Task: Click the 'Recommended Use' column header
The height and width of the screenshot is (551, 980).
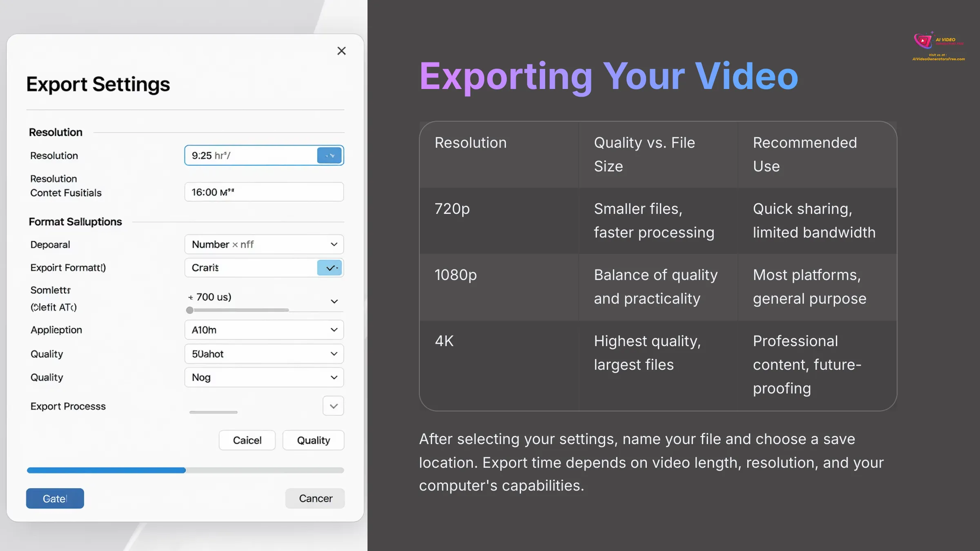Action: [x=817, y=155]
